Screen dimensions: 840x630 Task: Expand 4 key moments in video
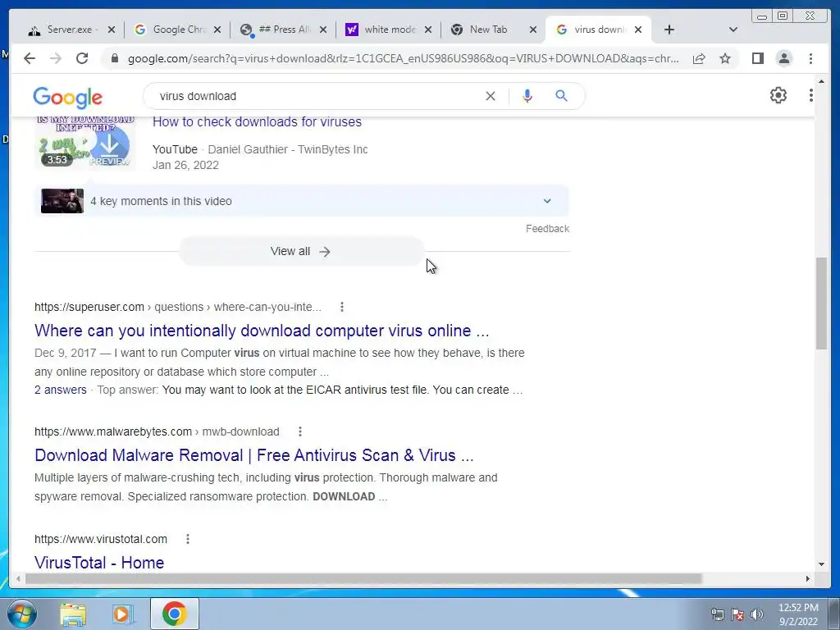coord(547,201)
